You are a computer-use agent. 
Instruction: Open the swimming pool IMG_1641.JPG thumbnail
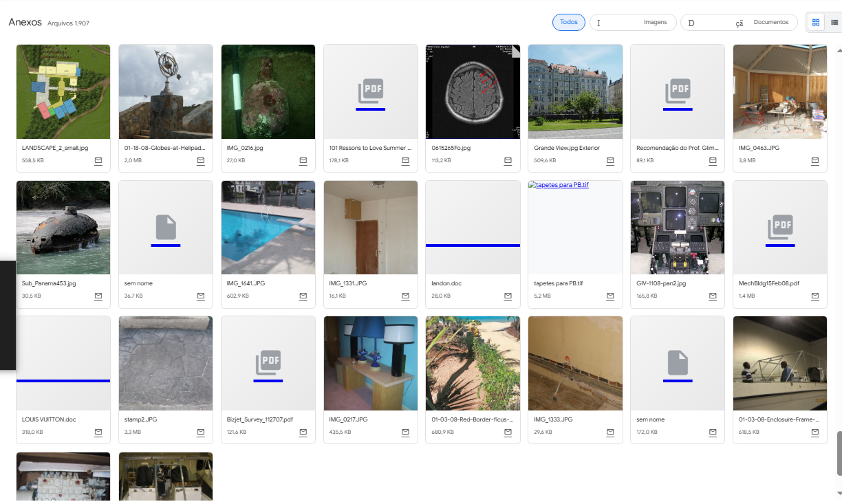268,228
